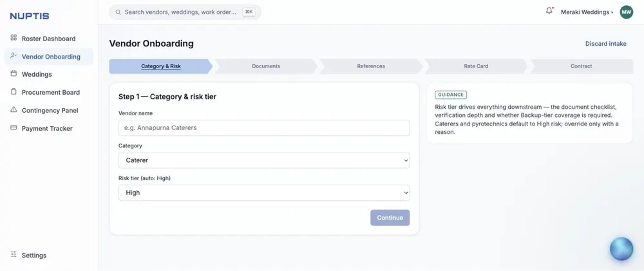The width and height of the screenshot is (644, 271).
Task: Expand Meraki Weddings account menu
Action: (x=587, y=12)
